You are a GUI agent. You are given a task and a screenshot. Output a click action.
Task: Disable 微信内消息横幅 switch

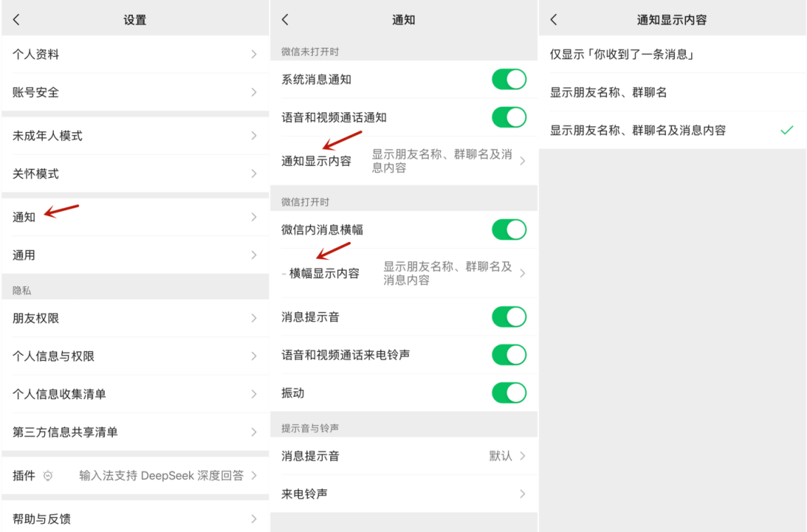(x=509, y=229)
